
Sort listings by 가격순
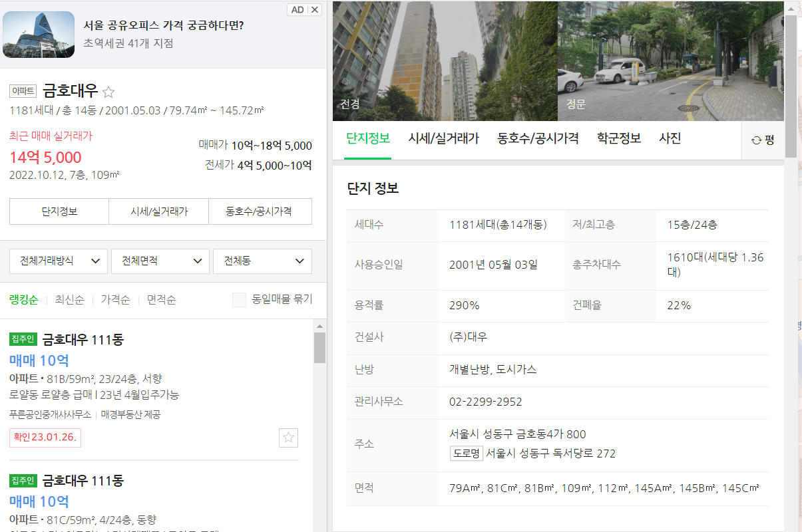pyautogui.click(x=115, y=300)
